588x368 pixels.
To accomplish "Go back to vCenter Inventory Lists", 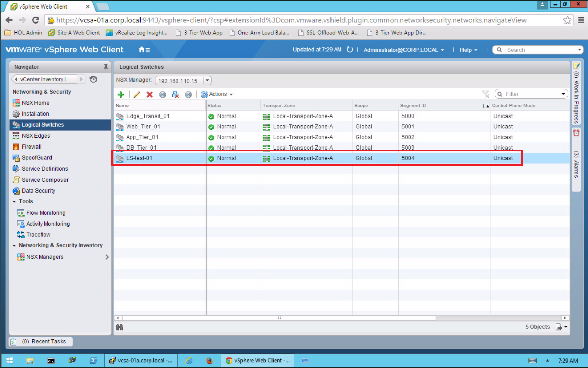I will (x=44, y=79).
